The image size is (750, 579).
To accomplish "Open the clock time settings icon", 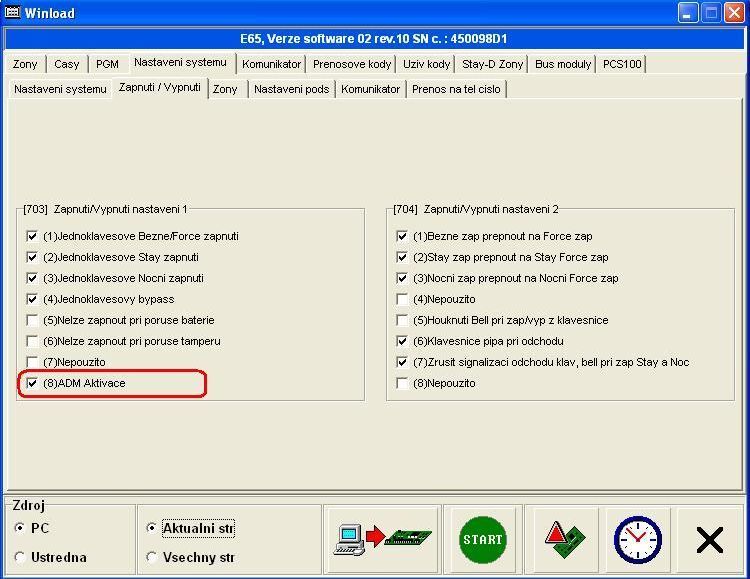I will click(637, 540).
